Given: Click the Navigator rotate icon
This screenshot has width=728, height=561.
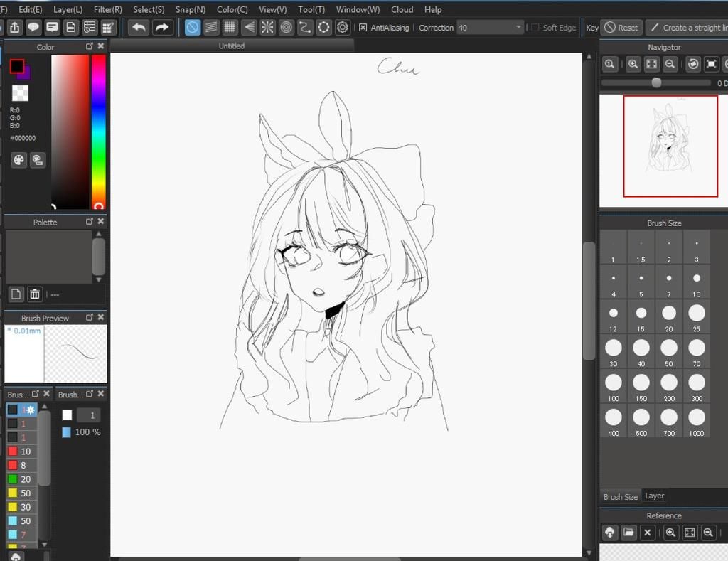Looking at the screenshot, I should [692, 64].
